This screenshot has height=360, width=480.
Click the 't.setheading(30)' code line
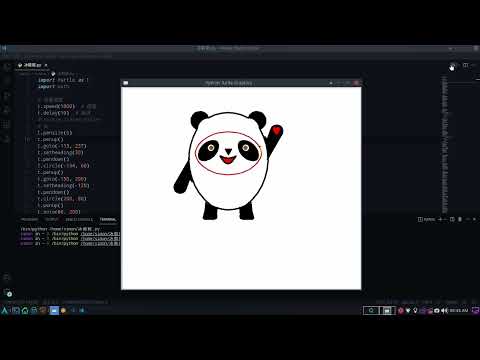60,152
